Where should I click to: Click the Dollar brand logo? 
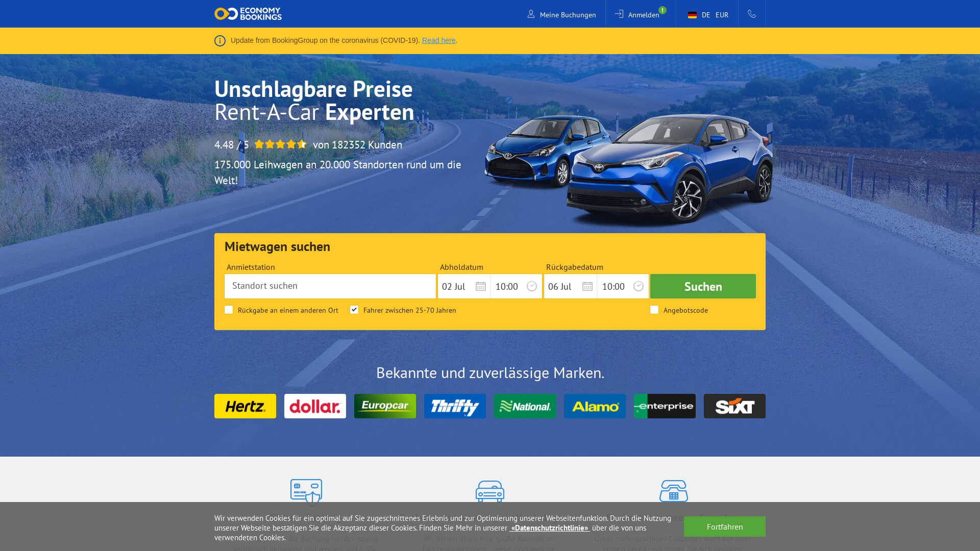click(315, 406)
